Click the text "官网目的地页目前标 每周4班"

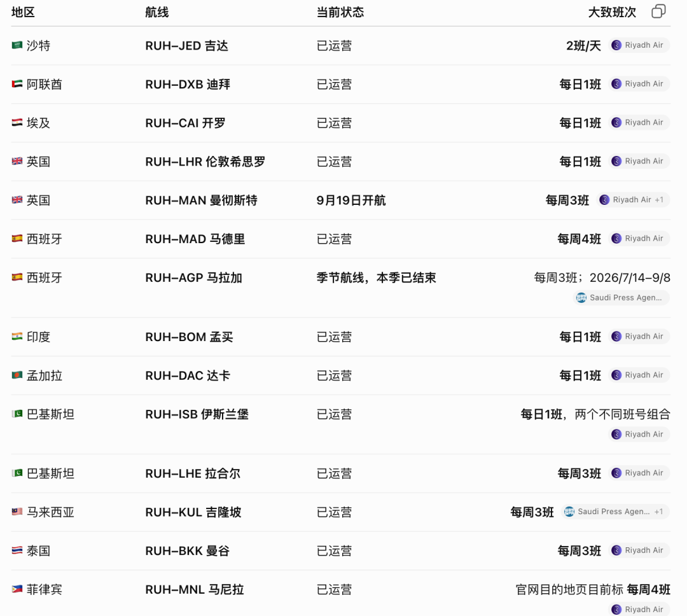click(593, 590)
